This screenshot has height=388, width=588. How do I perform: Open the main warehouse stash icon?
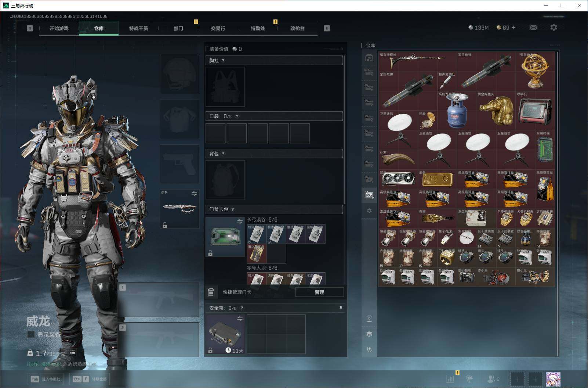pos(369,58)
